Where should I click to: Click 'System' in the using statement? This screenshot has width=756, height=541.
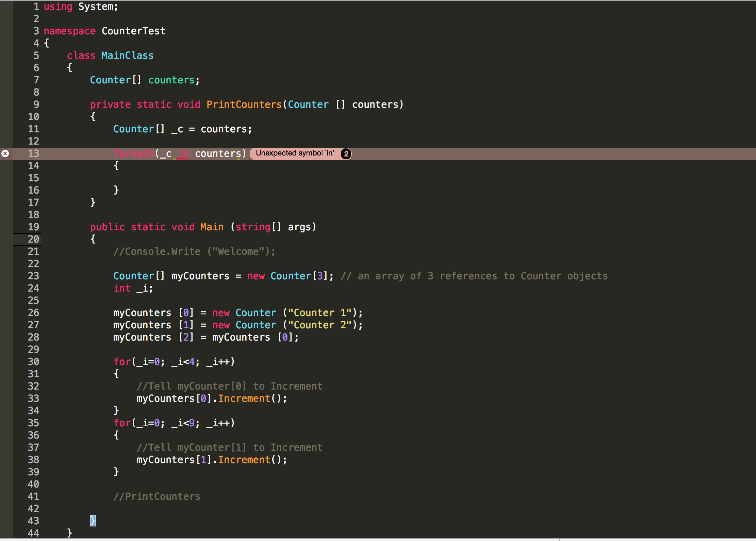click(96, 7)
